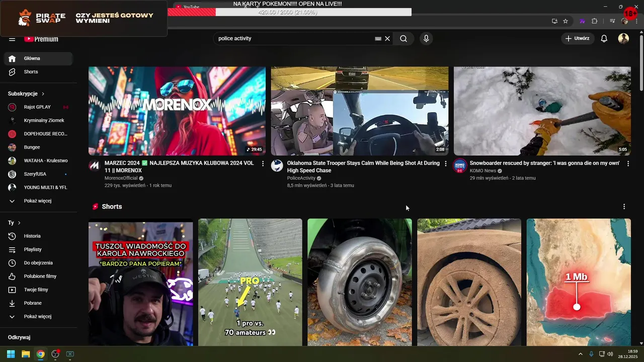Viewport: 644px width, 362px height.
Task: Expand subscriptions with Pokaż więcej
Action: click(38, 201)
